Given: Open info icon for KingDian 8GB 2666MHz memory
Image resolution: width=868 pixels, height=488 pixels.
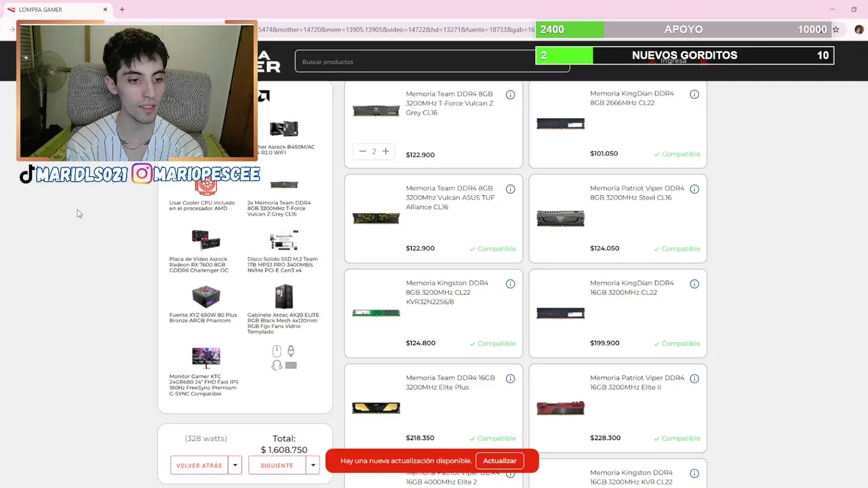Looking at the screenshot, I should tap(694, 94).
